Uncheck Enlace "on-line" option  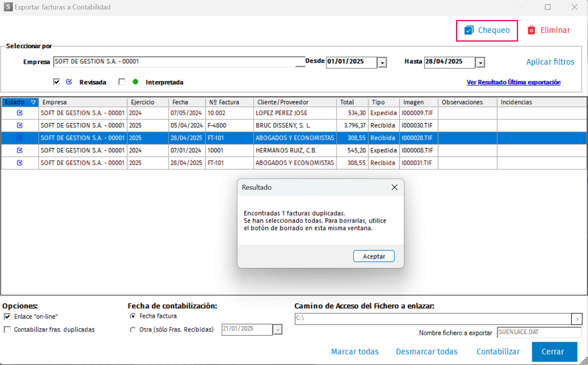click(x=7, y=316)
